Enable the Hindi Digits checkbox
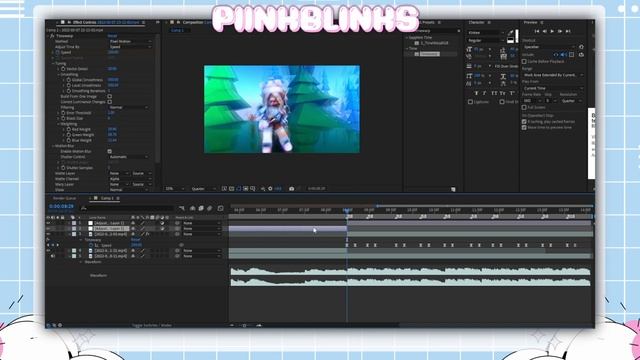 pyautogui.click(x=502, y=102)
